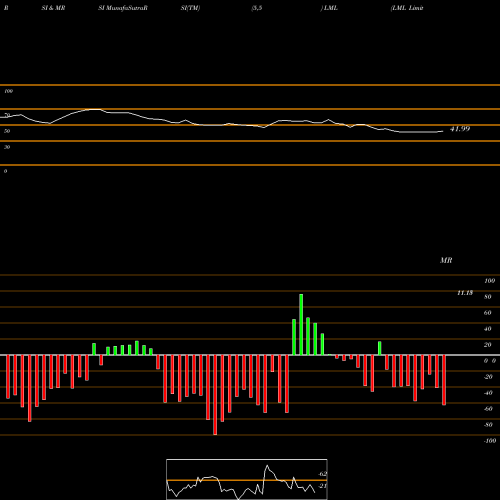This screenshot has width=500, height=500.
Task: Click the RSI axis label 0
Action: pyautogui.click(x=5, y=171)
